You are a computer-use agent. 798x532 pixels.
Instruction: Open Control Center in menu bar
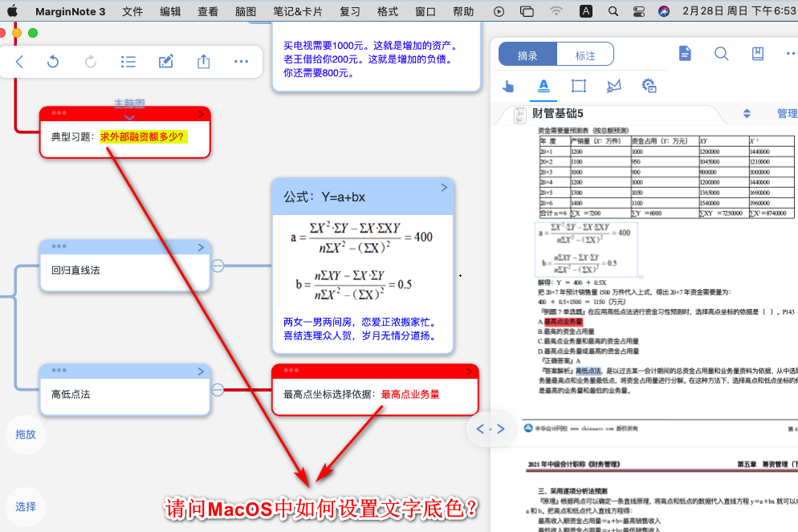(x=639, y=11)
